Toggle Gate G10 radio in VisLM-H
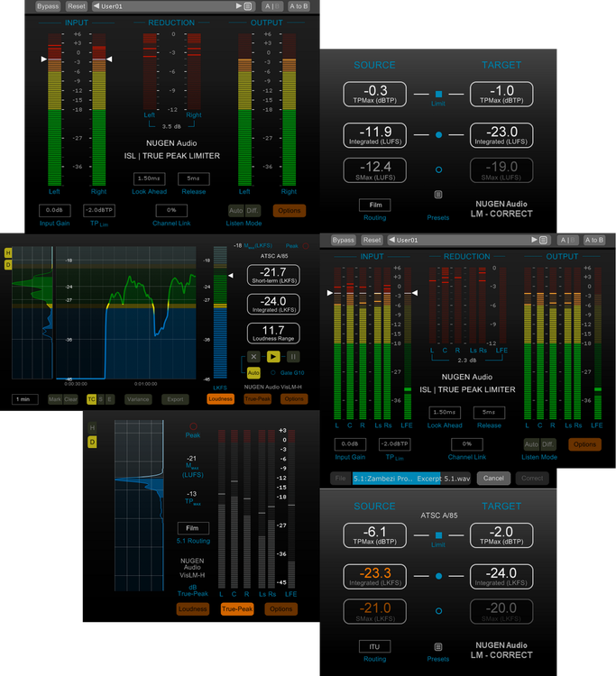Screen dimensions: 616x676 point(273,373)
